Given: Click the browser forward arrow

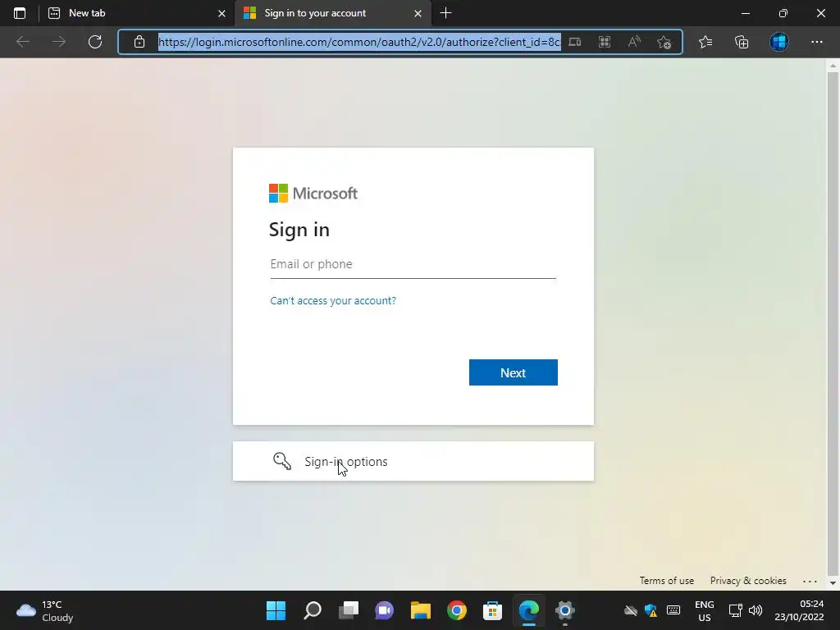Looking at the screenshot, I should click(x=59, y=42).
